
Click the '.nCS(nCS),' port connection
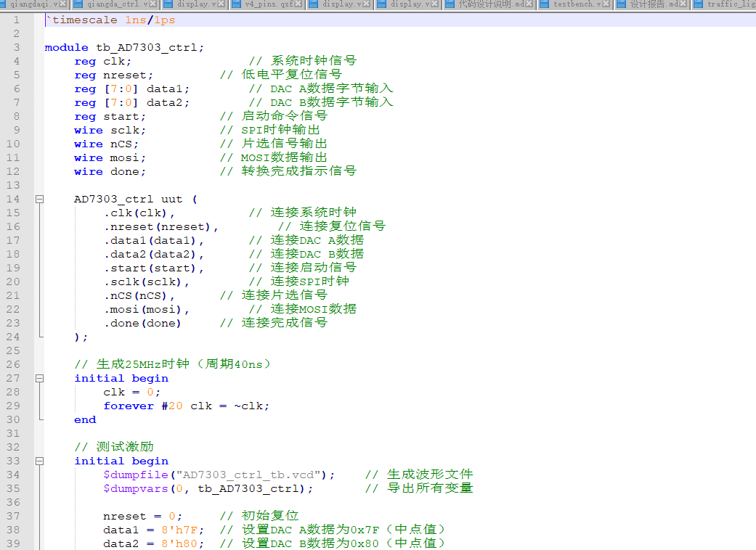coord(139,296)
